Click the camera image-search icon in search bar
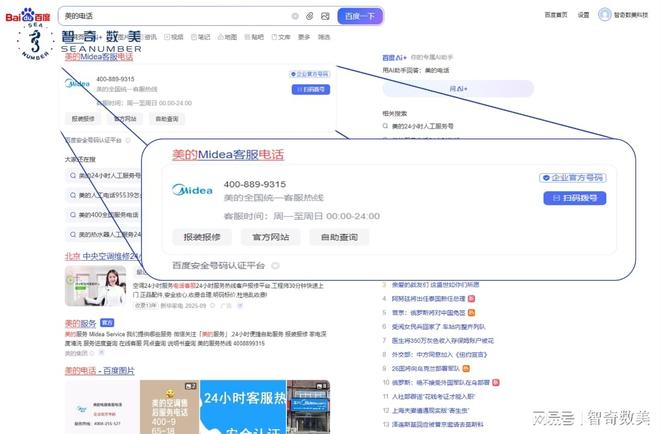This screenshot has height=434, width=660. click(x=324, y=16)
